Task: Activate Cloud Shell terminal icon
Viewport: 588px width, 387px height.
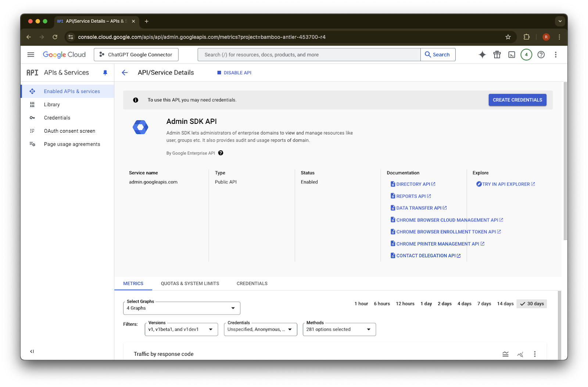Action: (512, 55)
